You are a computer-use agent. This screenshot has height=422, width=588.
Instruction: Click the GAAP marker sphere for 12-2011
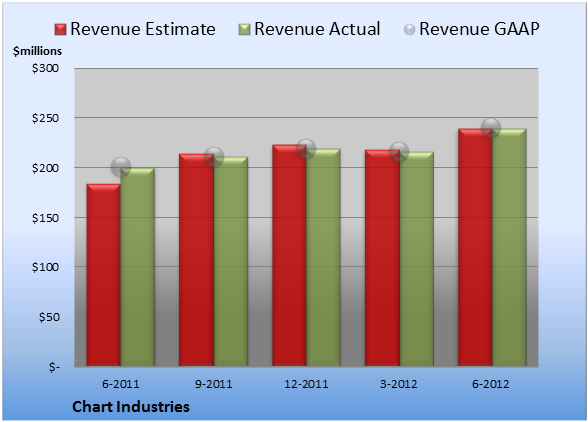(306, 149)
